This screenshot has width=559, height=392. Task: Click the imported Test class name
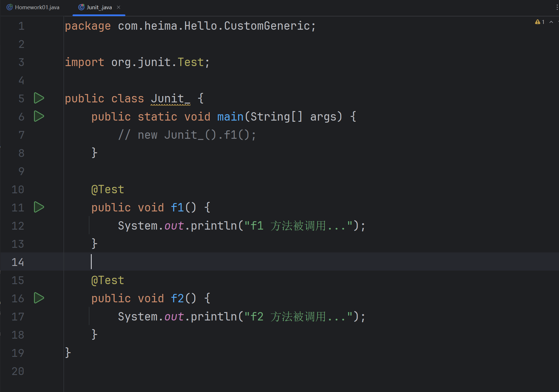191,62
